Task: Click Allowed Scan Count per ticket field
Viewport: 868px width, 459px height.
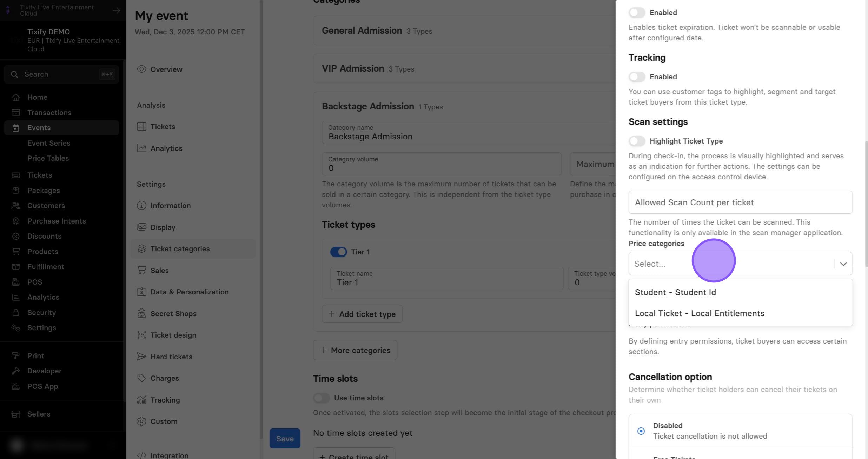Action: 740,202
